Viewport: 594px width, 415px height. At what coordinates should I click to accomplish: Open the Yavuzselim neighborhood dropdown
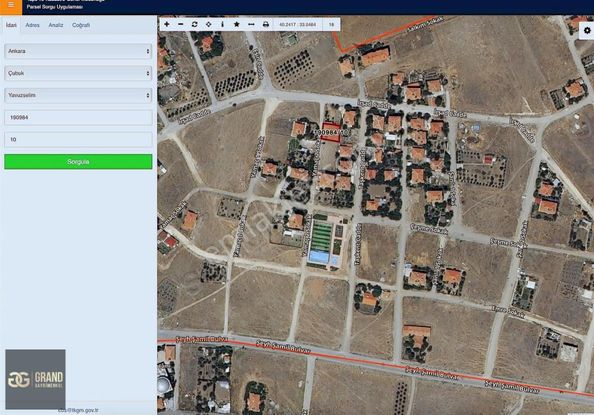[x=78, y=95]
